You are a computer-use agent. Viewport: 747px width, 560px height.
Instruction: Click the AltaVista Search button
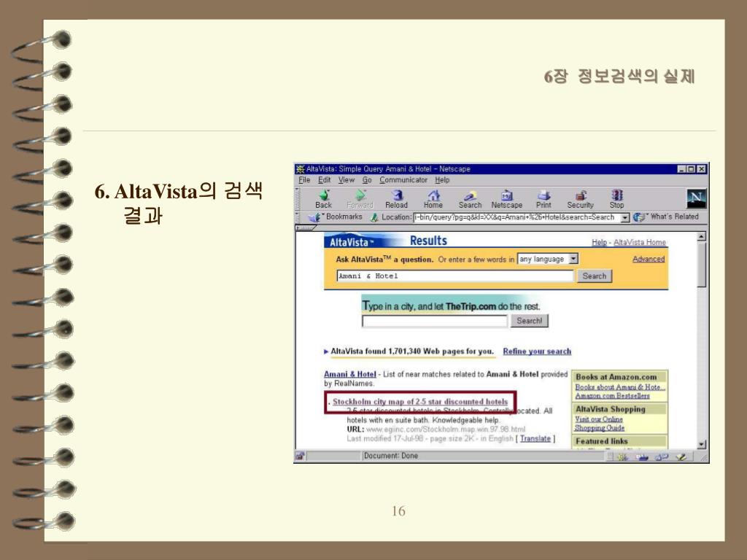click(x=594, y=276)
